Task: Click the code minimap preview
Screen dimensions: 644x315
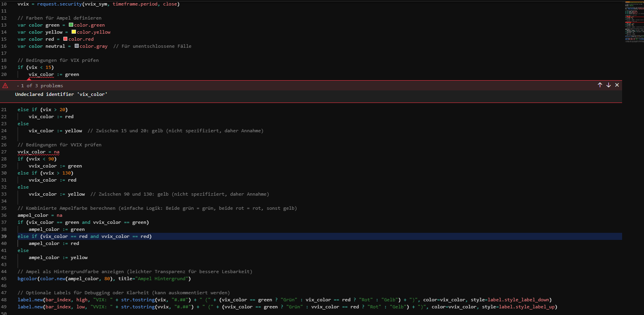Action: [x=634, y=22]
